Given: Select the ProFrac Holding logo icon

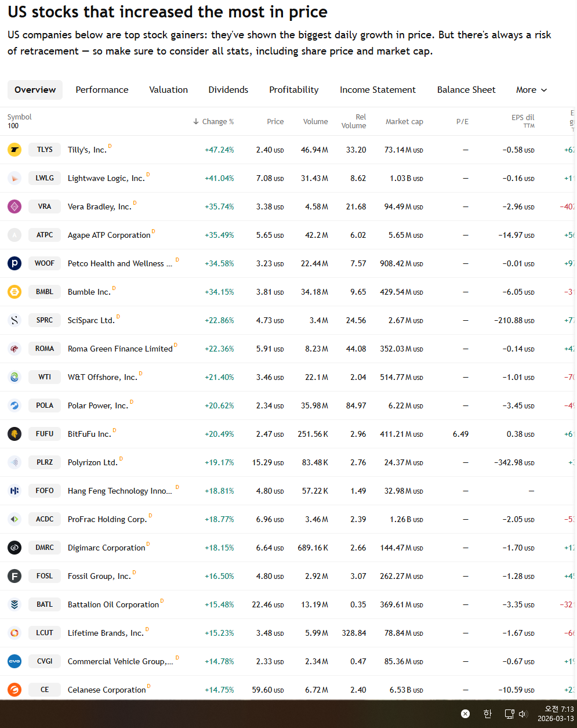Looking at the screenshot, I should tap(14, 519).
